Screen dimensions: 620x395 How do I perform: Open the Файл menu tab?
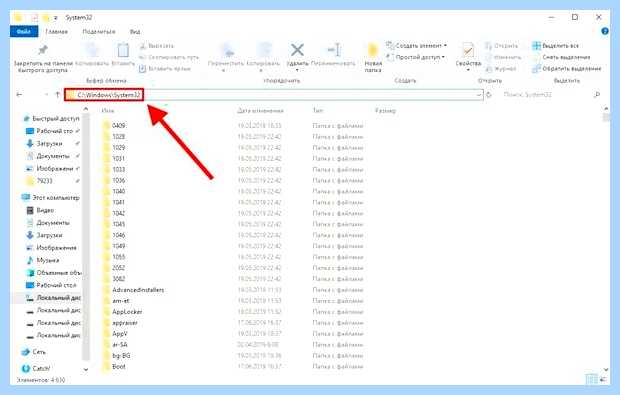tap(24, 31)
